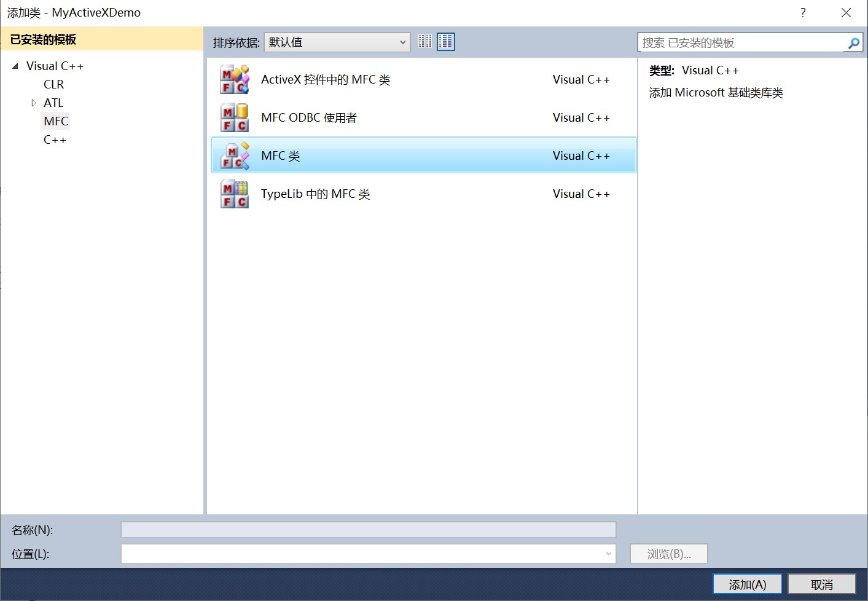Viewport: 868px width, 601px height.
Task: Switch to medium icons list view
Action: click(x=446, y=42)
